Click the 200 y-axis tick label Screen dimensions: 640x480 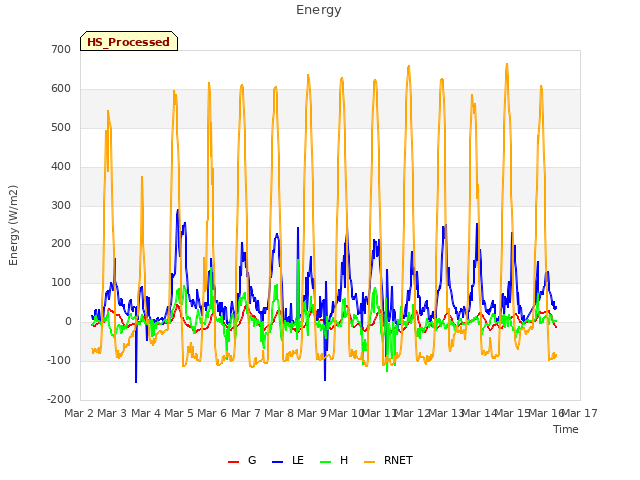(x=61, y=244)
